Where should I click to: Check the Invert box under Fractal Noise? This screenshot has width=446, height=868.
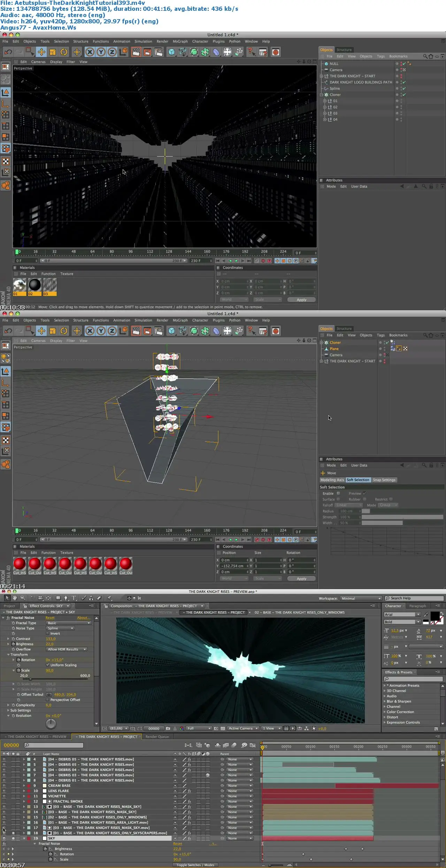click(x=48, y=633)
